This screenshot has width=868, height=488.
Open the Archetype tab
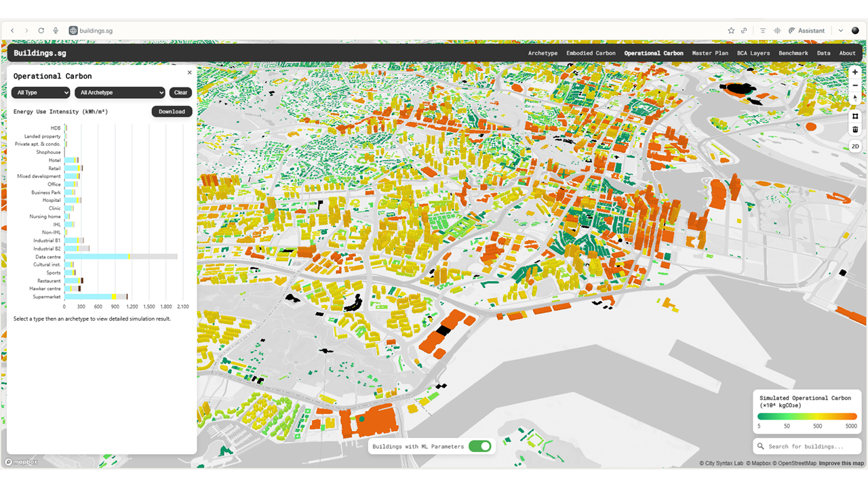[542, 53]
